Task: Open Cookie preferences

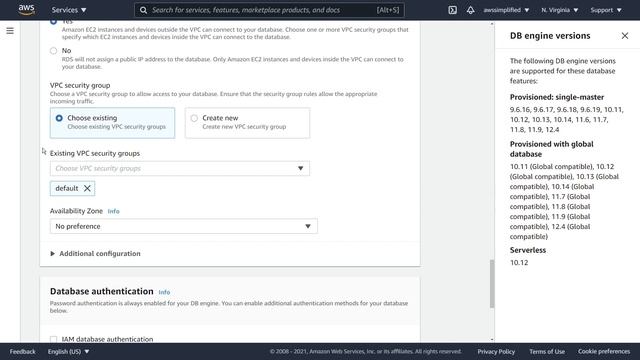Action: tap(604, 351)
